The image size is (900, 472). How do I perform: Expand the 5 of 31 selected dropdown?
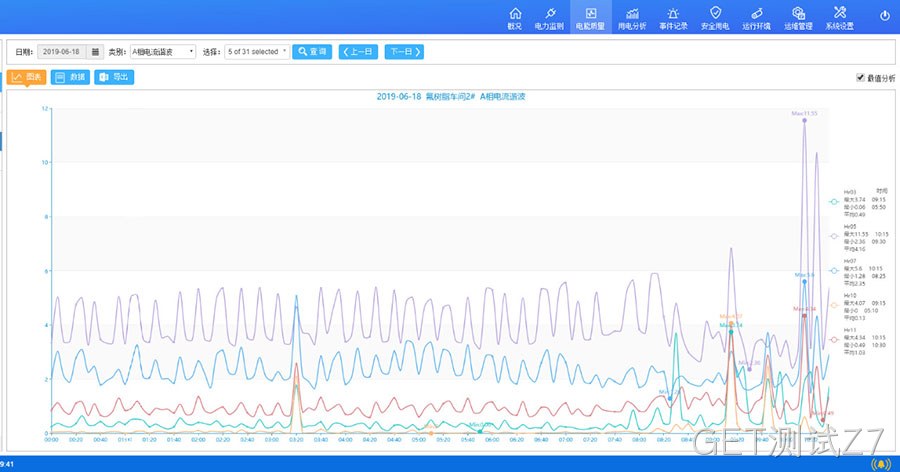coord(257,52)
